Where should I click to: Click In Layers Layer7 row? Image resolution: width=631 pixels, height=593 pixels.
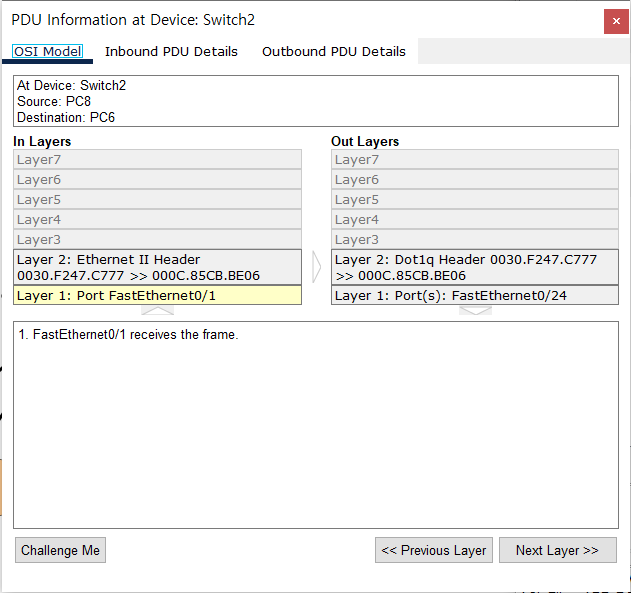(157, 159)
